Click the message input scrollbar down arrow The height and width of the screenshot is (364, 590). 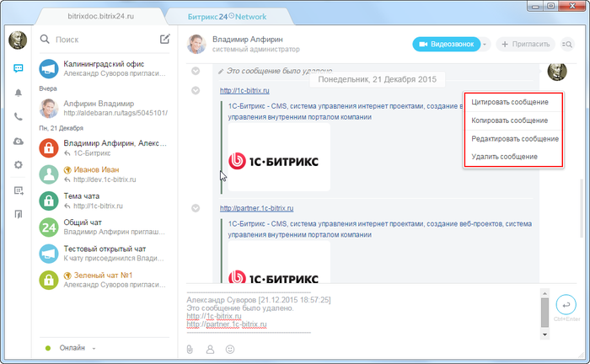[544, 335]
